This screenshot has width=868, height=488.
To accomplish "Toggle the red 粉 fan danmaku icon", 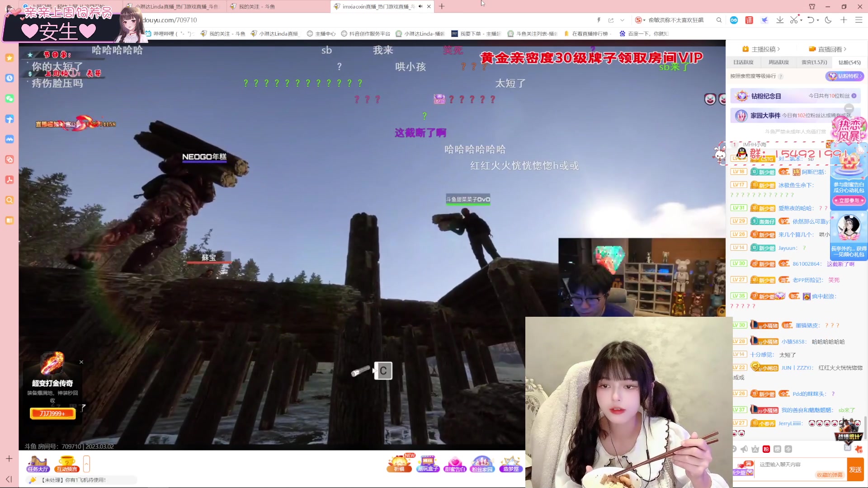I will 766,449.
